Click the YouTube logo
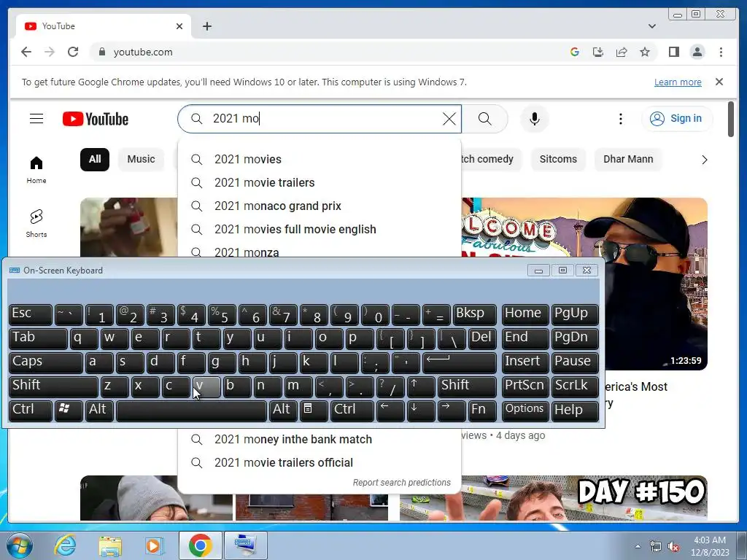This screenshot has width=747, height=560. tap(96, 119)
